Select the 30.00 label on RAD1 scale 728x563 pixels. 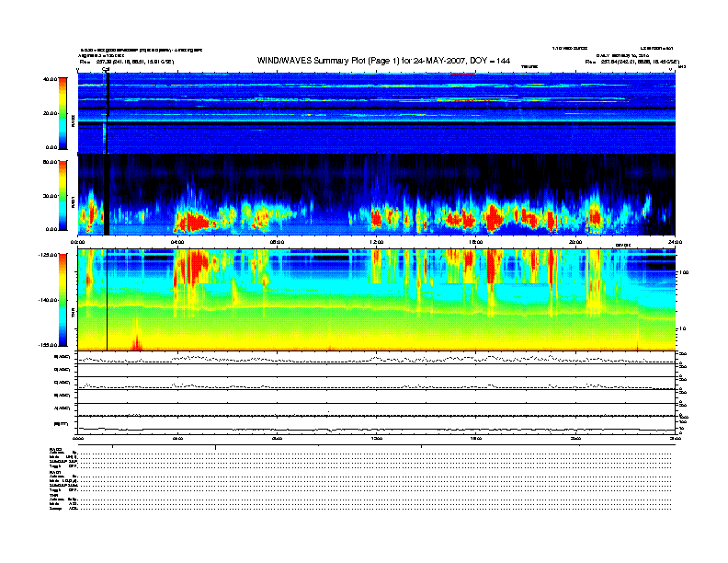point(50,196)
